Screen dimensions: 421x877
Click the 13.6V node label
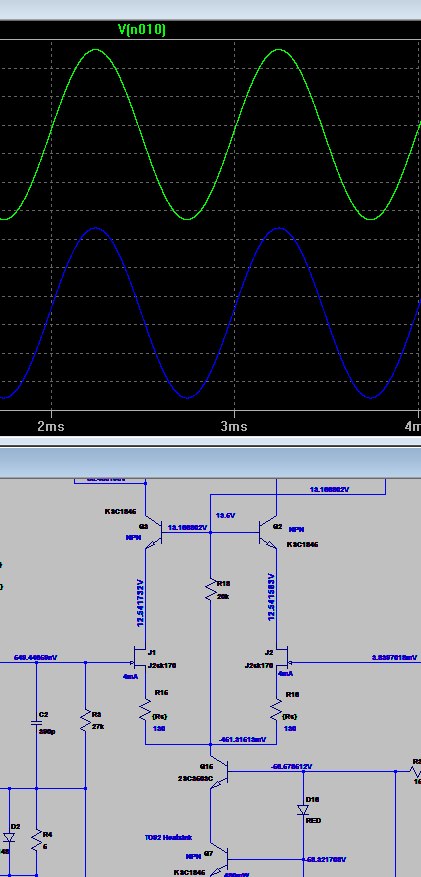tap(224, 515)
